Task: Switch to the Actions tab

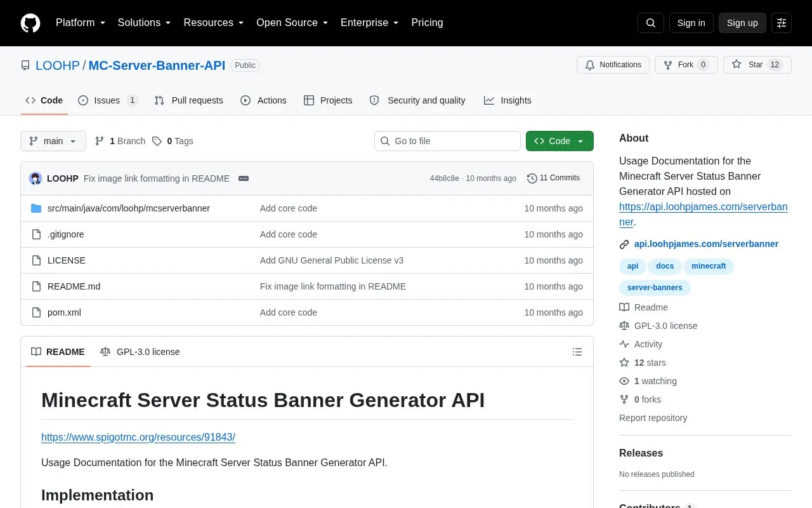Action: (263, 100)
